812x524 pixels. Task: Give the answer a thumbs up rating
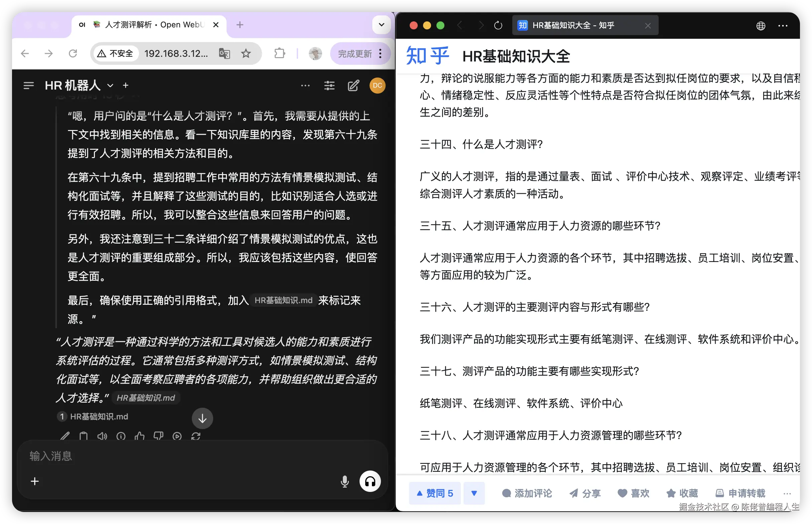(x=140, y=436)
